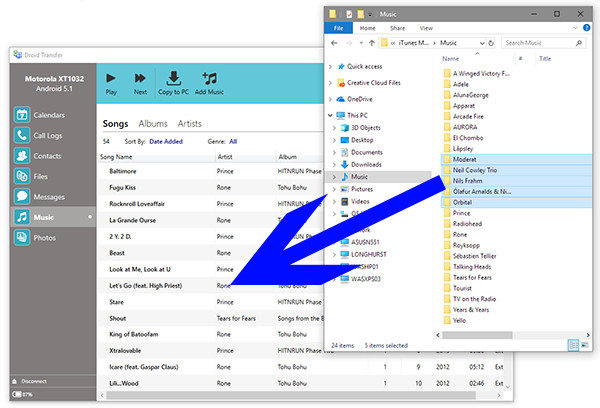
Task: Expand the OneDrive node
Action: tap(330, 99)
